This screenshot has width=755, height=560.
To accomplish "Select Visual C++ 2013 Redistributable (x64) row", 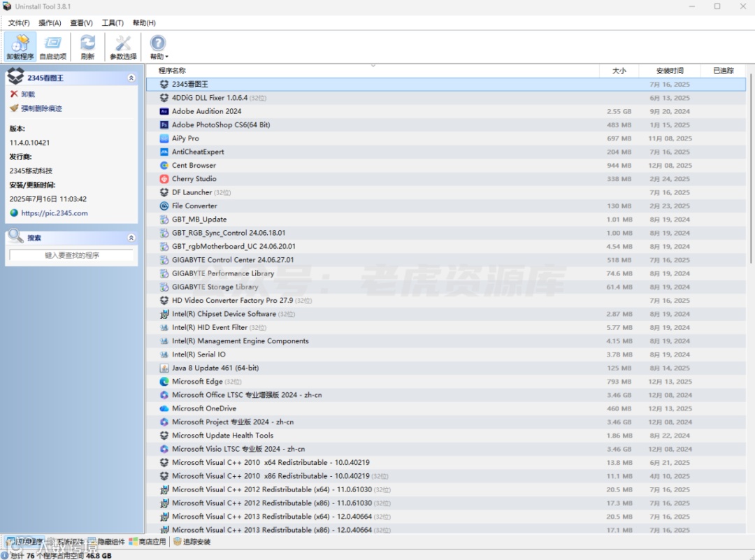I will [446, 516].
